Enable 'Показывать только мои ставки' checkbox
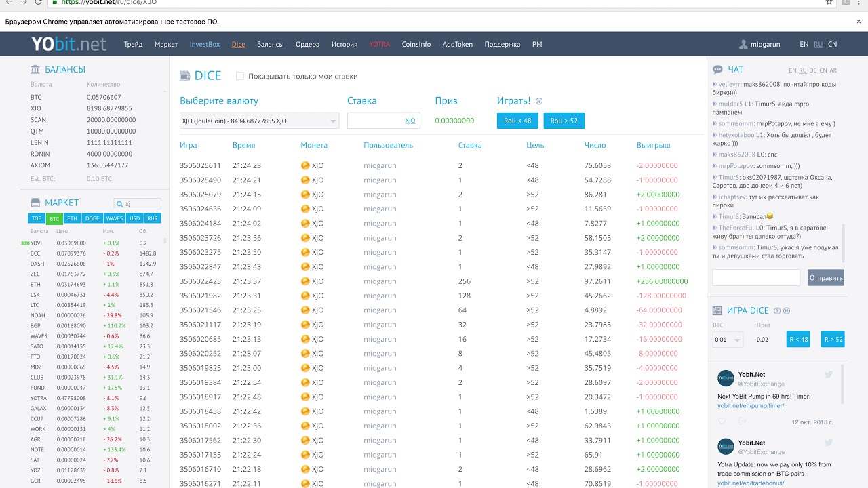Screen dimensions: 868x488 [x=239, y=76]
